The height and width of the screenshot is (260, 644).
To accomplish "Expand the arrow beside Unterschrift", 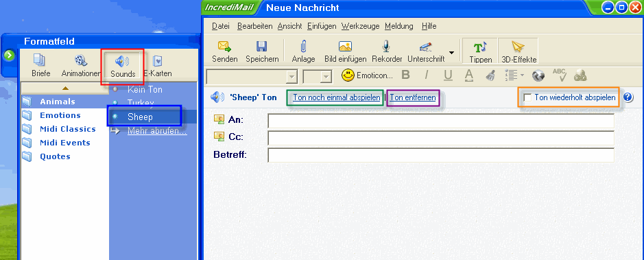I will [451, 53].
